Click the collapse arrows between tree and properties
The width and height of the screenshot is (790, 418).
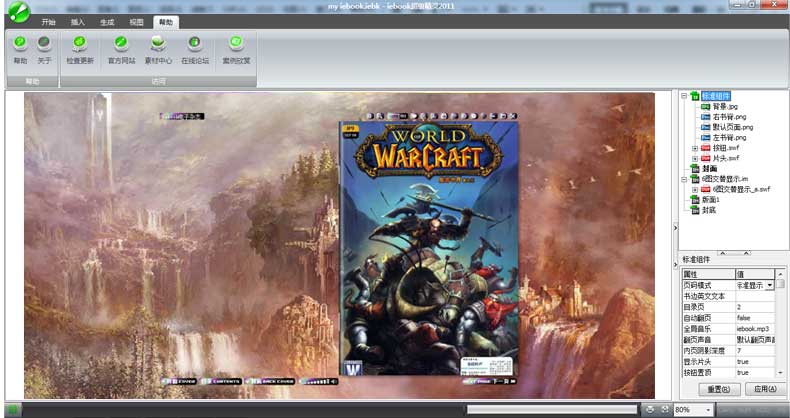(734, 253)
